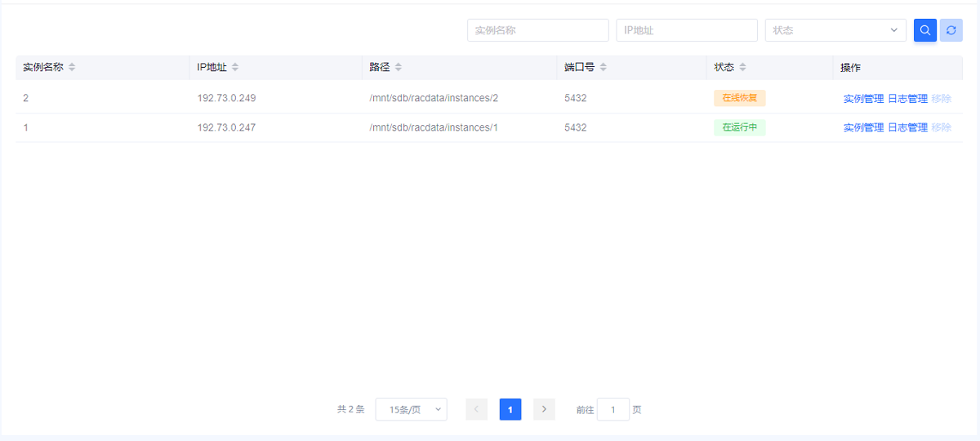Sort by IP地址 column sort icon
The image size is (980, 441).
point(235,67)
